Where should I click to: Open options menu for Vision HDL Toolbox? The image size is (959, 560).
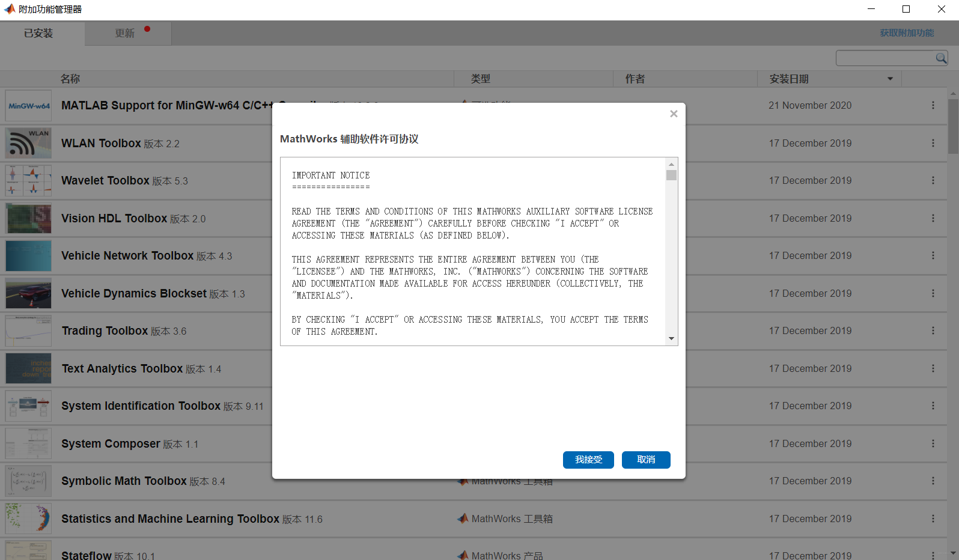[933, 218]
